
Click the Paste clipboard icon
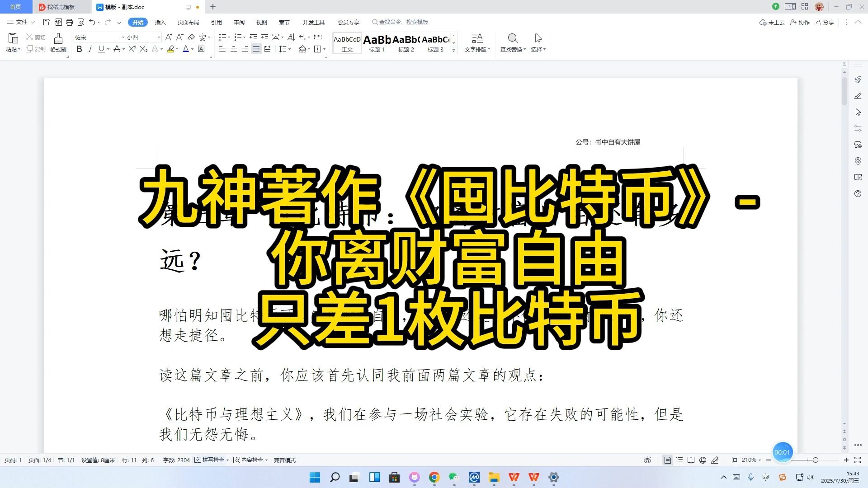click(x=13, y=38)
